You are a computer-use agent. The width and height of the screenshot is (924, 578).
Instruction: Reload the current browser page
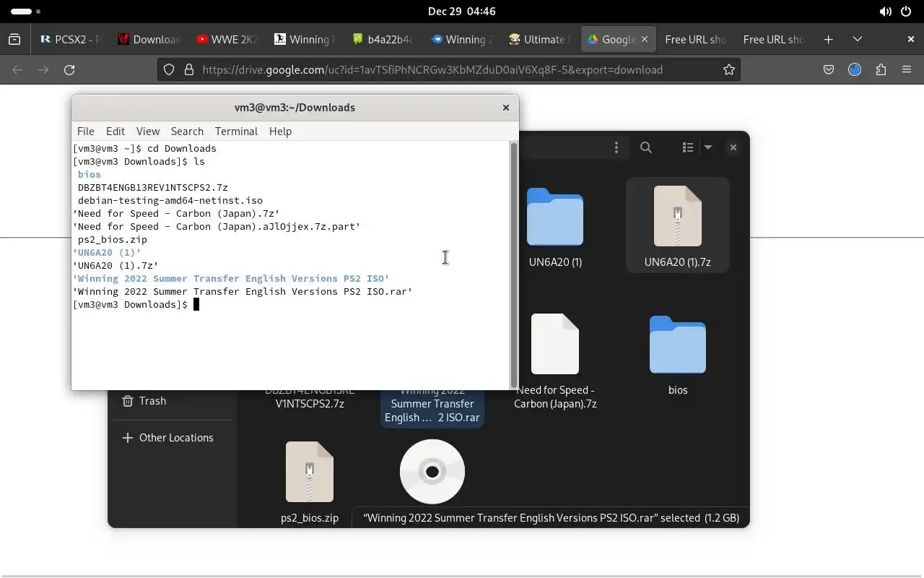click(x=69, y=69)
